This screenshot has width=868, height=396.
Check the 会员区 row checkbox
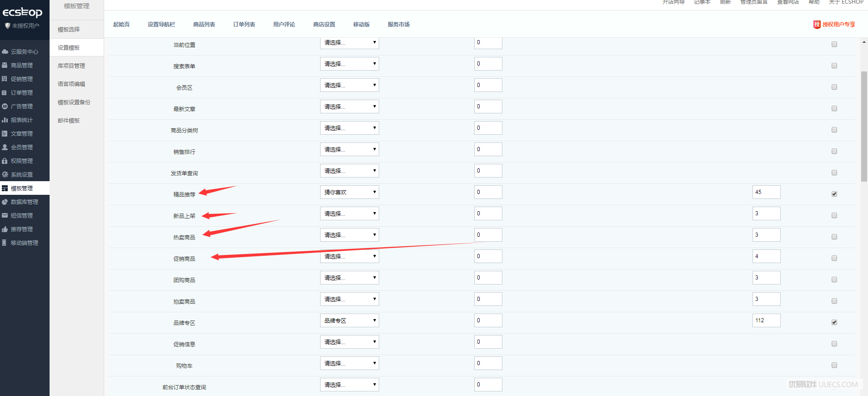[834, 87]
